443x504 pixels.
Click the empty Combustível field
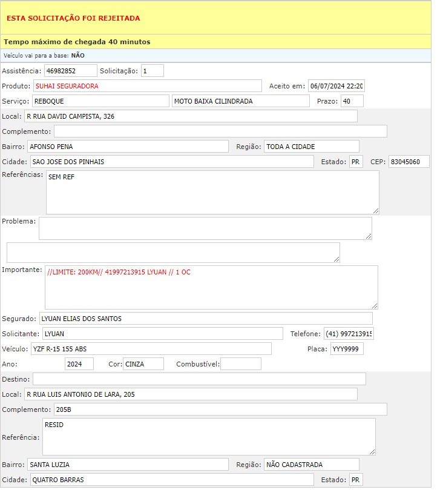(x=240, y=364)
